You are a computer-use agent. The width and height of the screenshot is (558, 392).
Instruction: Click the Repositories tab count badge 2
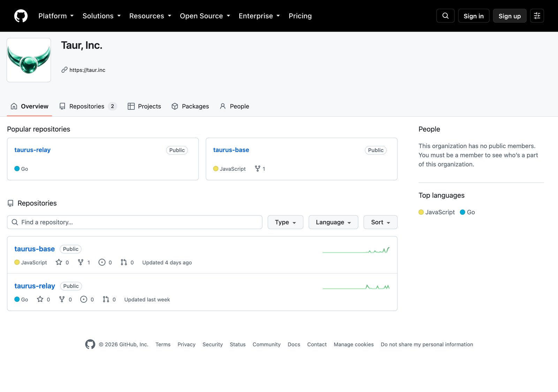point(112,106)
